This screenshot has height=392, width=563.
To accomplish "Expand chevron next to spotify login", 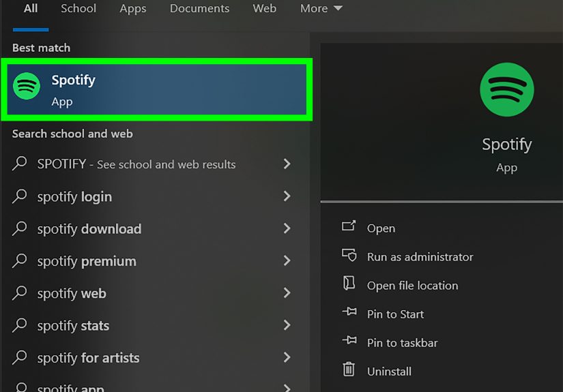I will (x=287, y=196).
